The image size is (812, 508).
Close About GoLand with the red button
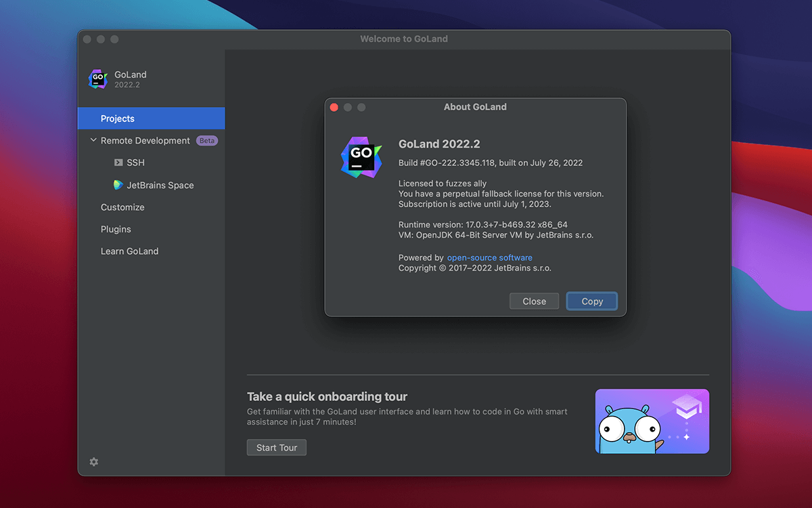[334, 107]
